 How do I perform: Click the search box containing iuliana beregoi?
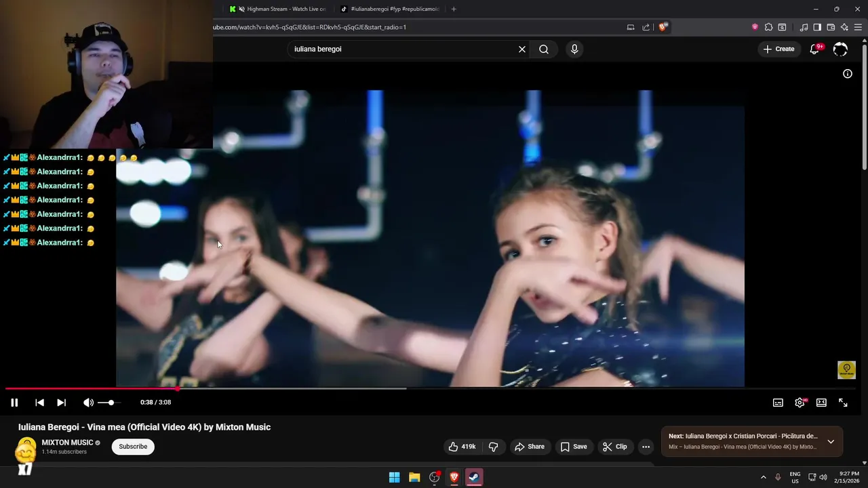(x=400, y=49)
